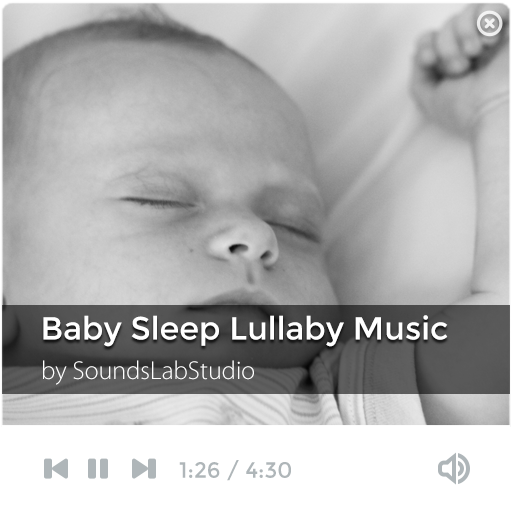Skip to the next track
The width and height of the screenshot is (512, 512).
click(144, 468)
